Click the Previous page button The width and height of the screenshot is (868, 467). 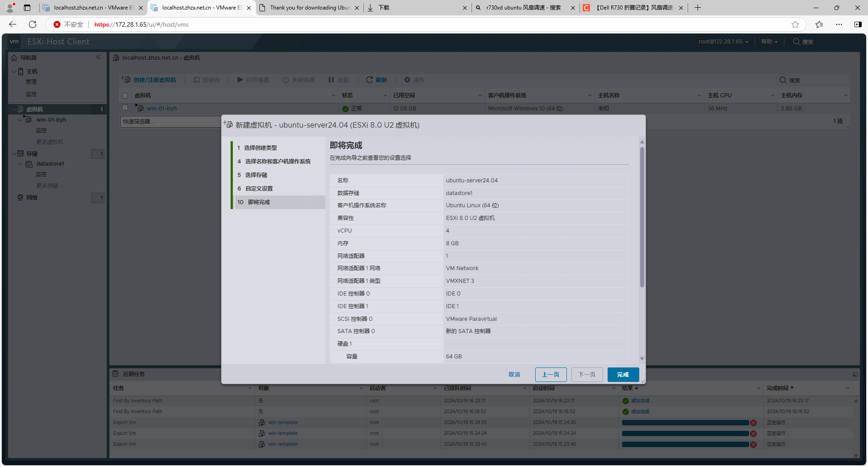coord(551,375)
